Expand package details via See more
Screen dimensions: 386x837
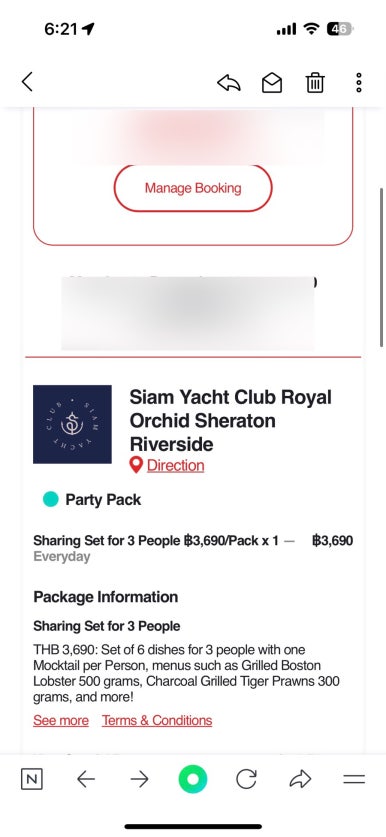coord(61,721)
